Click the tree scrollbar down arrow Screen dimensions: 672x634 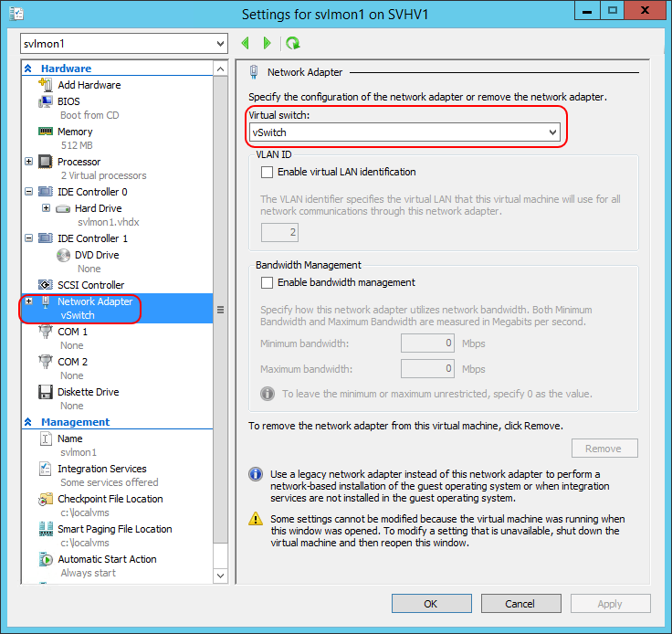pyautogui.click(x=220, y=576)
